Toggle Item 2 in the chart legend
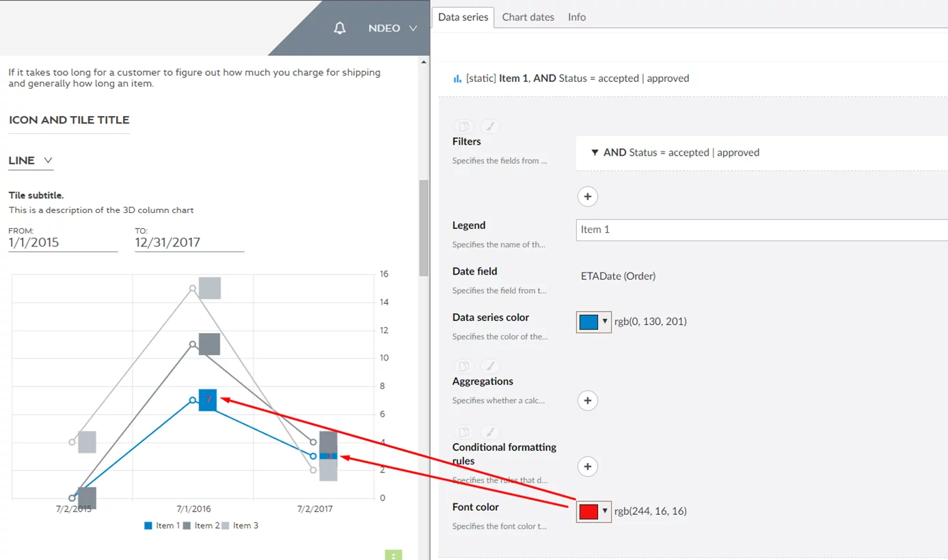This screenshot has width=948, height=560. coord(202,526)
